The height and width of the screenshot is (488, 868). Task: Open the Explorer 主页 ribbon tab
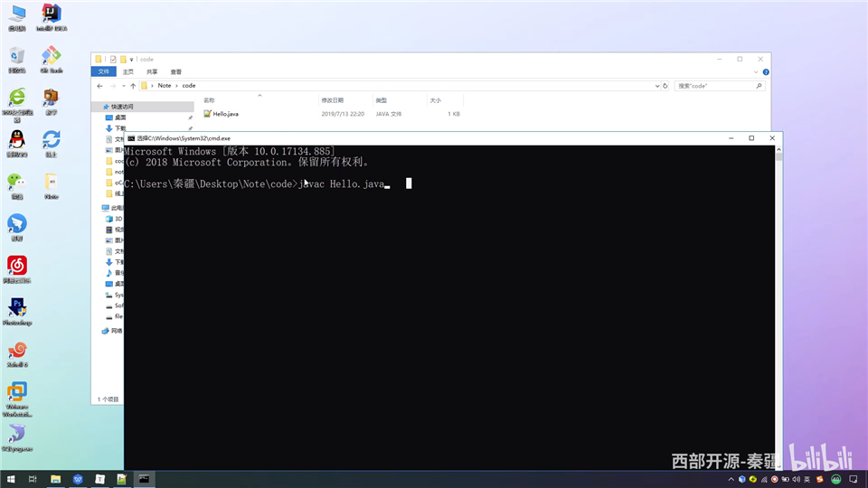coord(127,72)
